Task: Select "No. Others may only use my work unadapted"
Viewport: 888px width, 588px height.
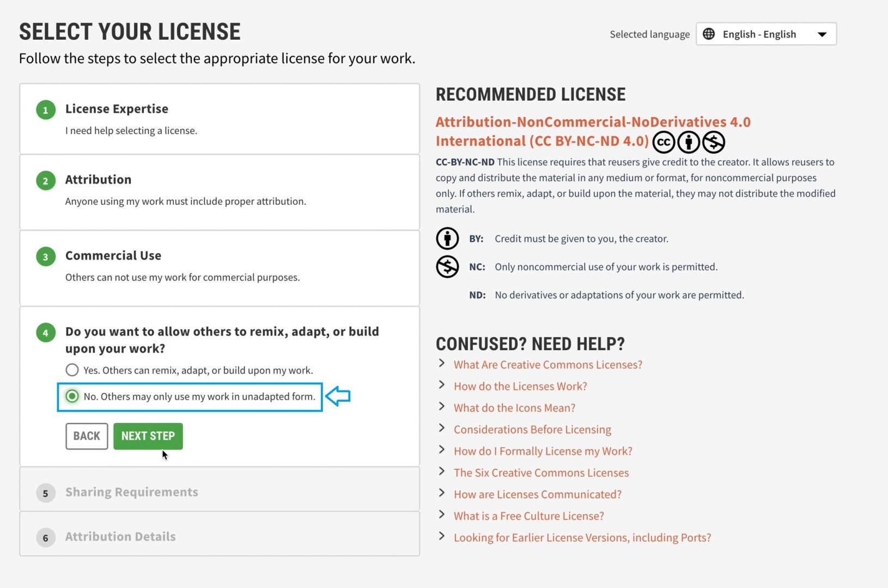Action: [72, 396]
